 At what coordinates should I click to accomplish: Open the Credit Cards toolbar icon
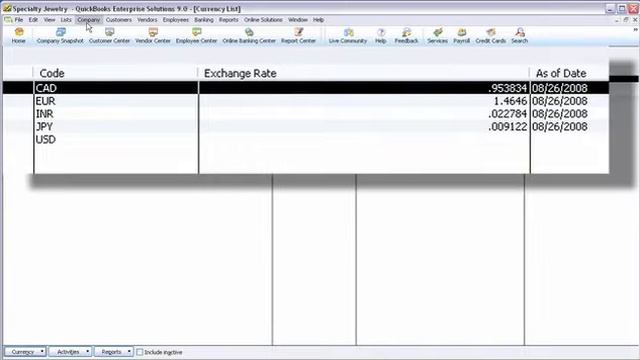pyautogui.click(x=491, y=36)
